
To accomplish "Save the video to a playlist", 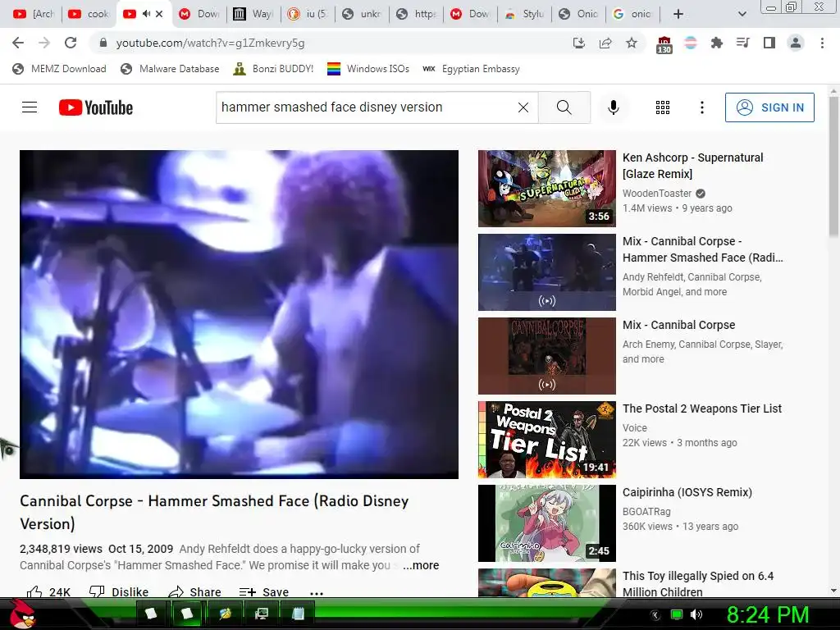I will 264,591.
